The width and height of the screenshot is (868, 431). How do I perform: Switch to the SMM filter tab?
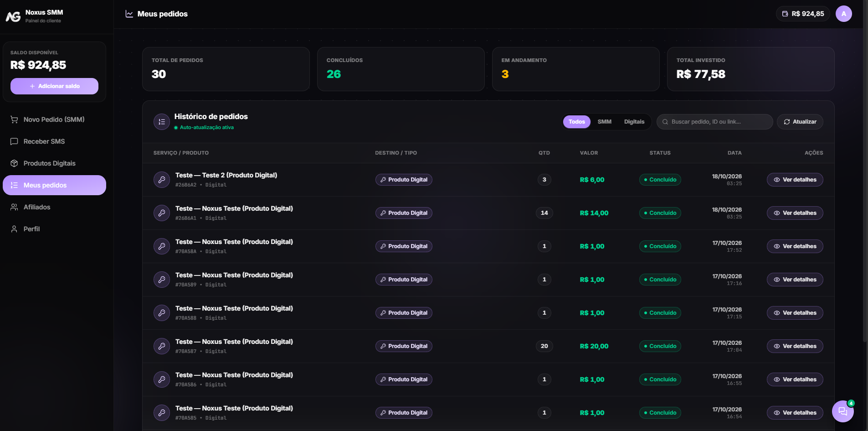click(x=604, y=122)
